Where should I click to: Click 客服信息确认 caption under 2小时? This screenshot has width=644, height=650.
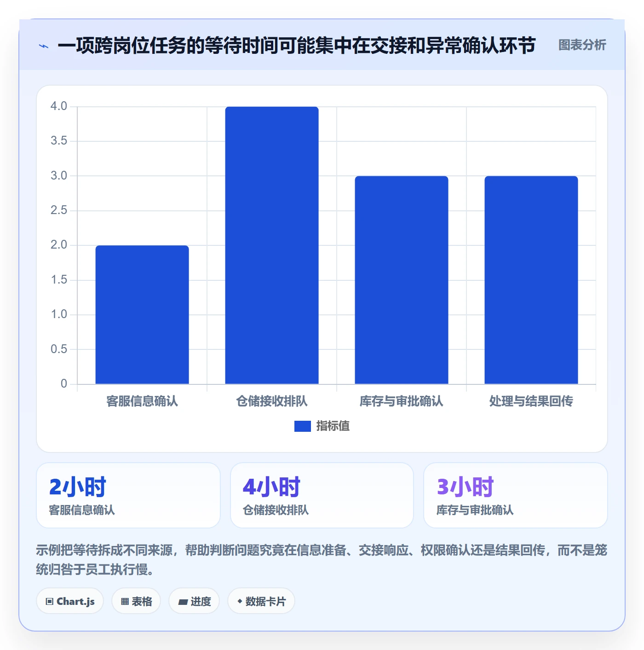point(82,510)
